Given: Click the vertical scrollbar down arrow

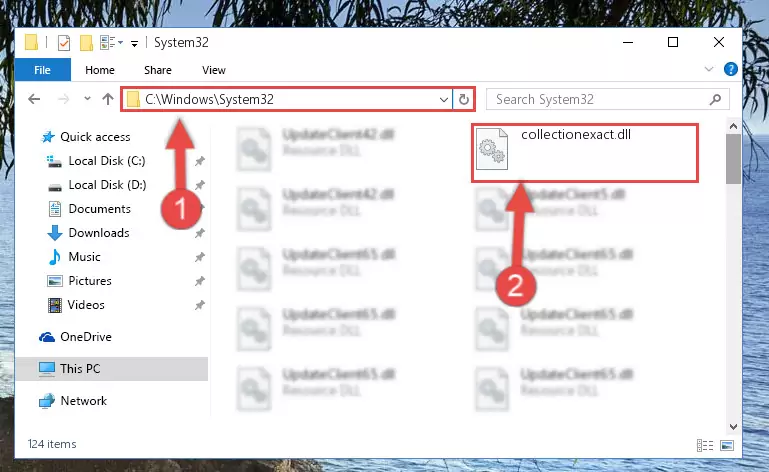Looking at the screenshot, I should 733,426.
